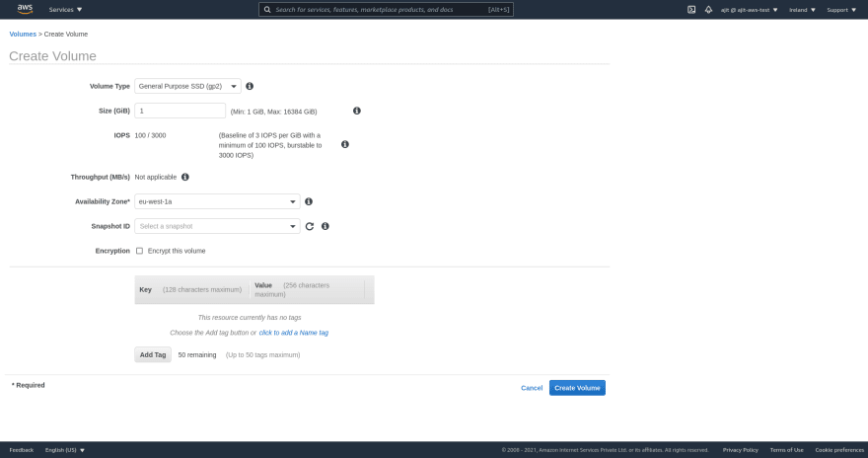868x458 pixels.
Task: Open the Snapshot ID dropdown
Action: (x=217, y=226)
